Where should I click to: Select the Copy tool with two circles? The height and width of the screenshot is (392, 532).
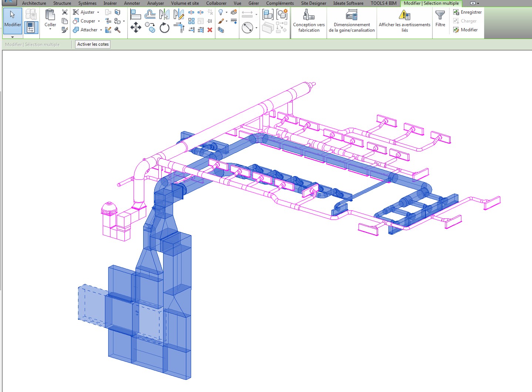[150, 28]
